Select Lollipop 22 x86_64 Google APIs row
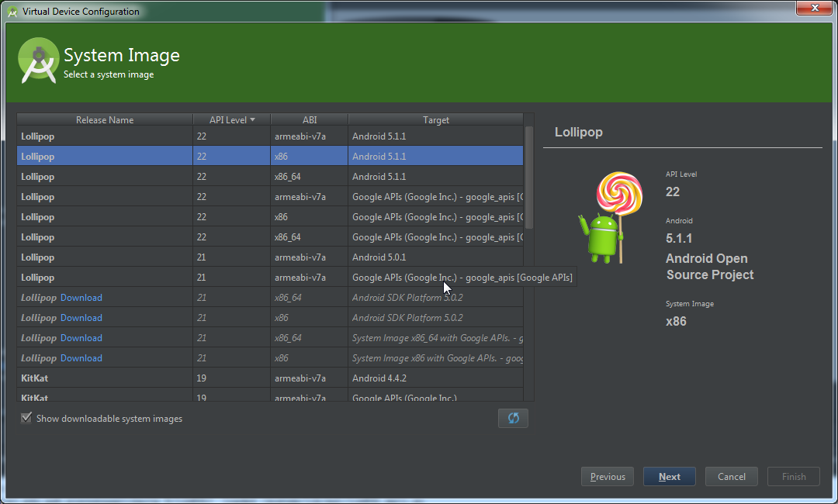The width and height of the screenshot is (838, 504). (x=270, y=237)
